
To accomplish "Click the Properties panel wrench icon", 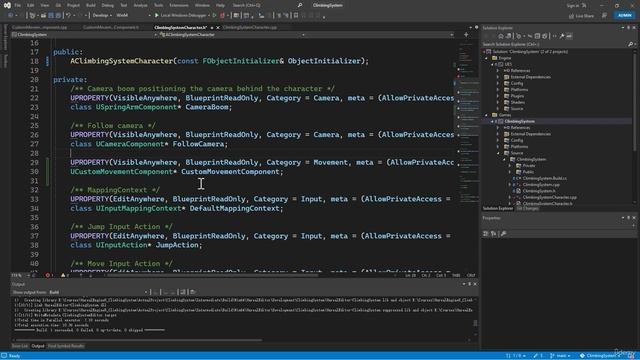I will click(503, 233).
